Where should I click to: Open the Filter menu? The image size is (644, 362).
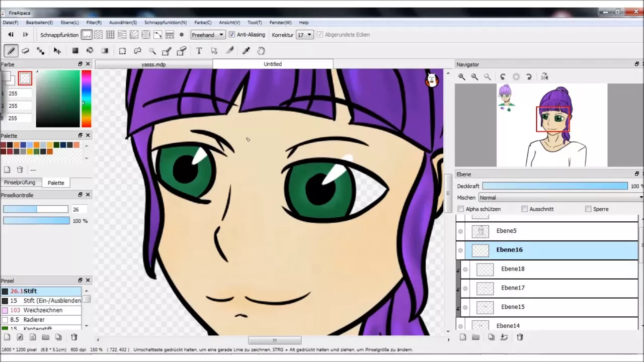[x=94, y=23]
